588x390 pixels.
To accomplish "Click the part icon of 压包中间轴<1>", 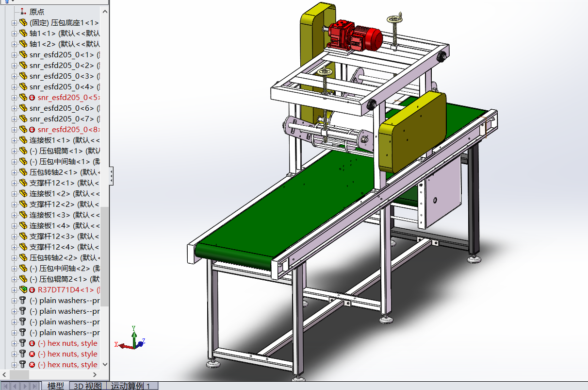I will click(x=23, y=161).
